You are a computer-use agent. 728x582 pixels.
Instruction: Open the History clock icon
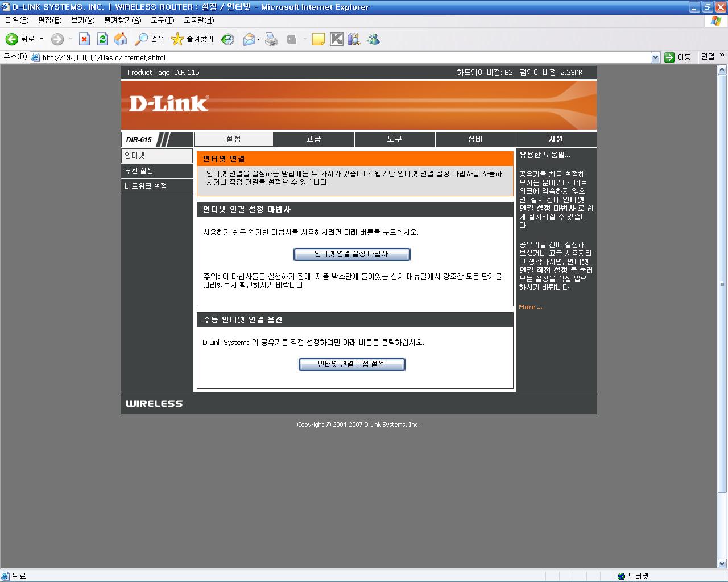[x=227, y=39]
